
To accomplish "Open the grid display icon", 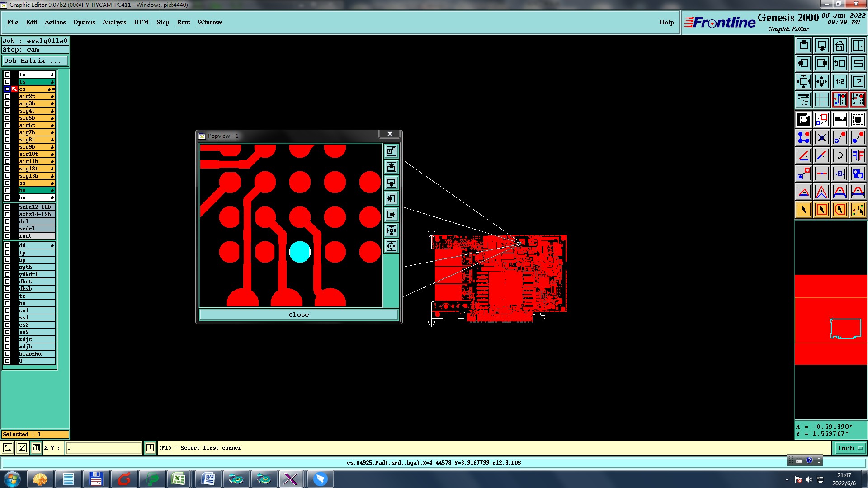I will click(x=821, y=99).
